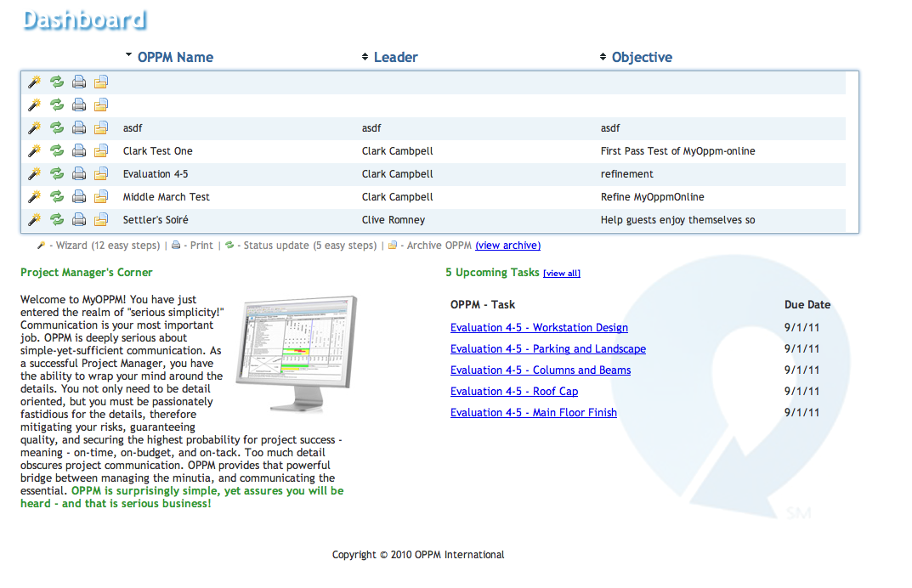Archive the Settler's Soiré OPPM

point(101,220)
